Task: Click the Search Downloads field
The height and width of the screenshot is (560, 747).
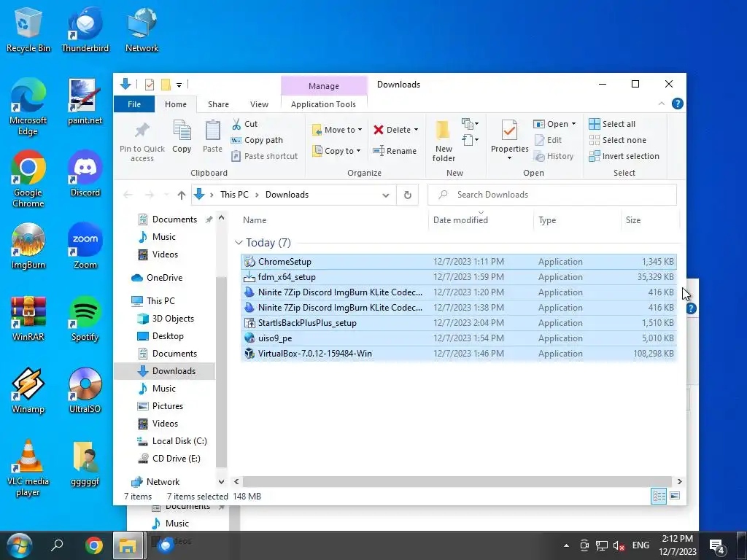Action: 552,195
